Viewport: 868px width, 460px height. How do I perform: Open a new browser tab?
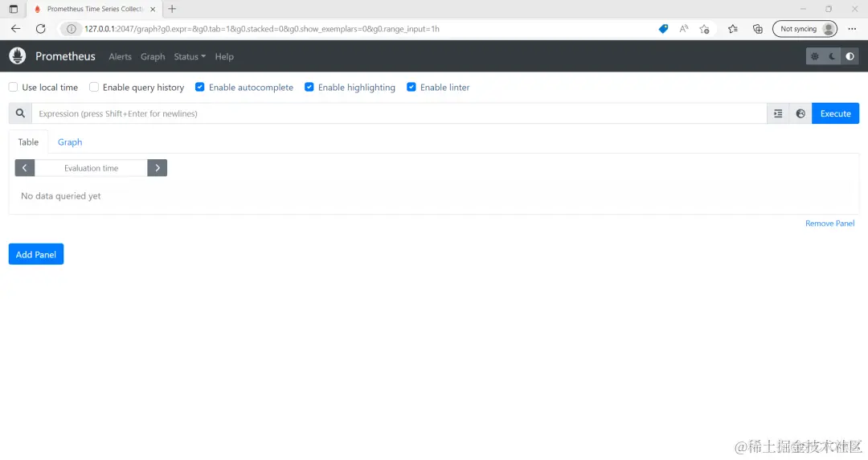tap(172, 9)
